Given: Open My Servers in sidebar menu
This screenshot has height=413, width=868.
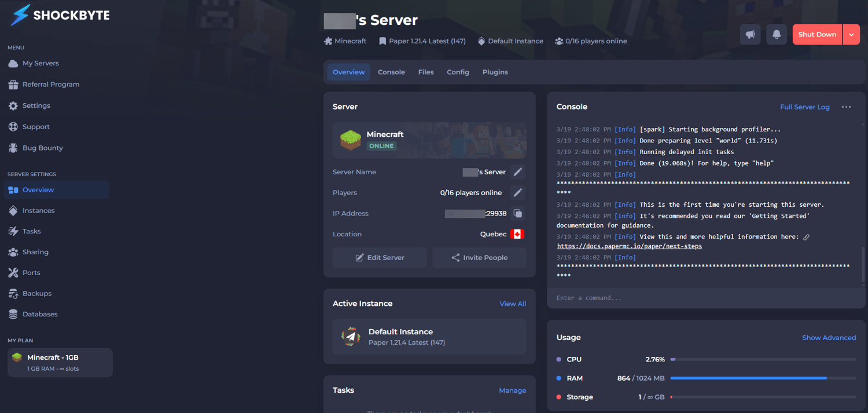Looking at the screenshot, I should tap(41, 63).
